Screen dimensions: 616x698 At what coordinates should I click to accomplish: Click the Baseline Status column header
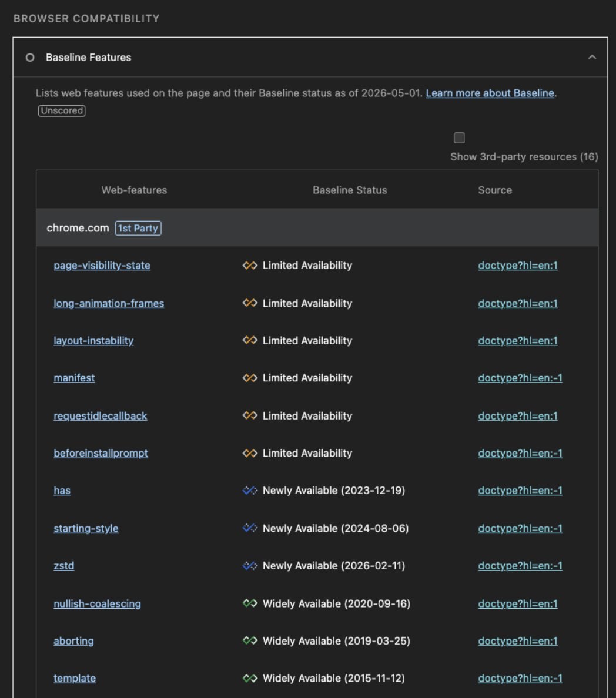[x=350, y=190]
